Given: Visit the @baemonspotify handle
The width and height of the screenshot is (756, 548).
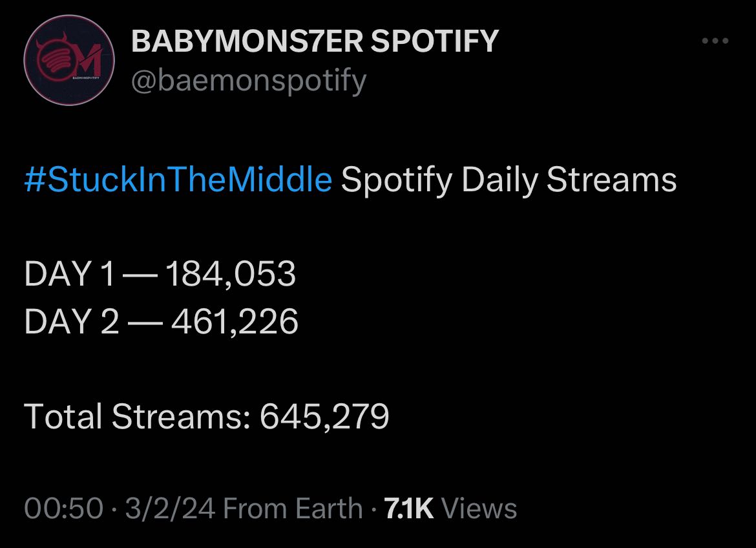Looking at the screenshot, I should click(249, 81).
